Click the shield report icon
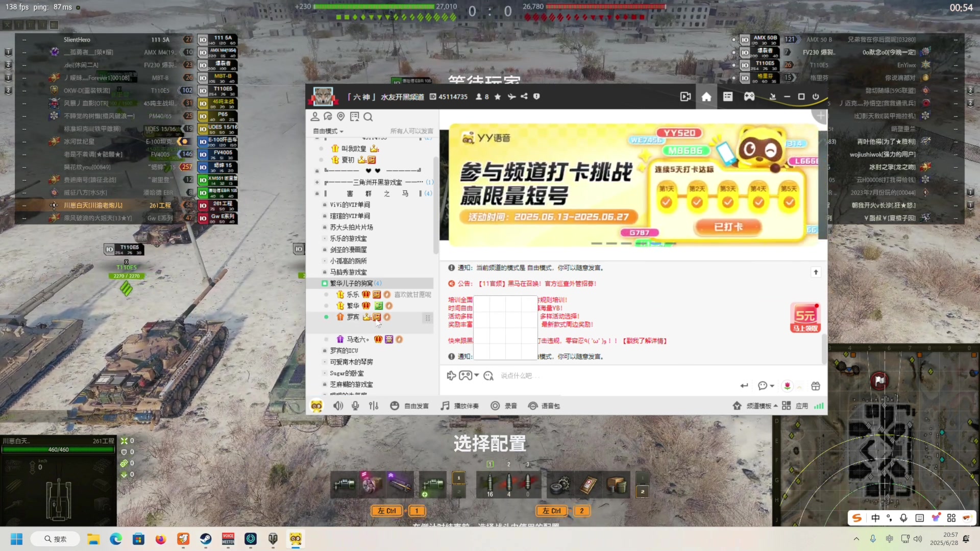This screenshot has height=551, width=980. click(536, 96)
